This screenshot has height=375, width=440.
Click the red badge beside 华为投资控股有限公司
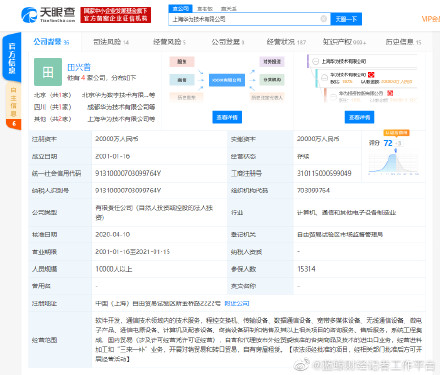click(x=390, y=93)
